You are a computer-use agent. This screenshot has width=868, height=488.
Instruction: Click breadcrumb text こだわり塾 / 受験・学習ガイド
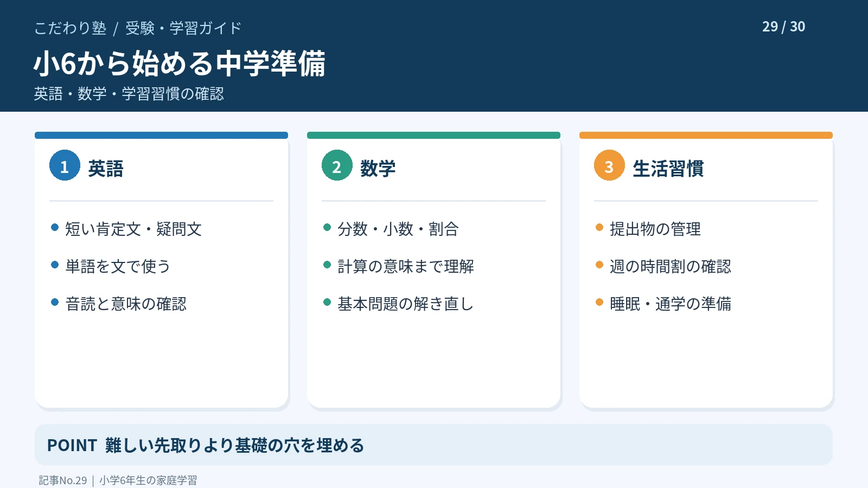click(138, 28)
